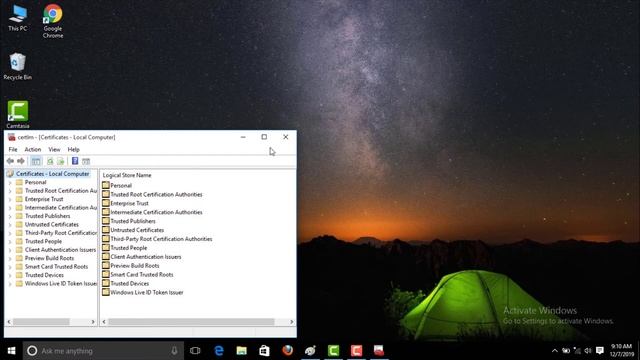Expand Client Authentication Issuers node in tree
The image size is (640, 360).
[x=10, y=250]
